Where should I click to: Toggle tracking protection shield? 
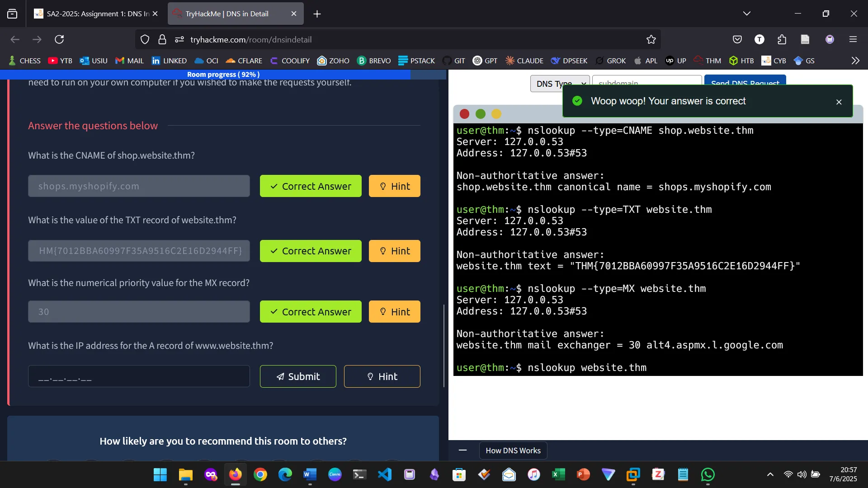click(x=145, y=39)
